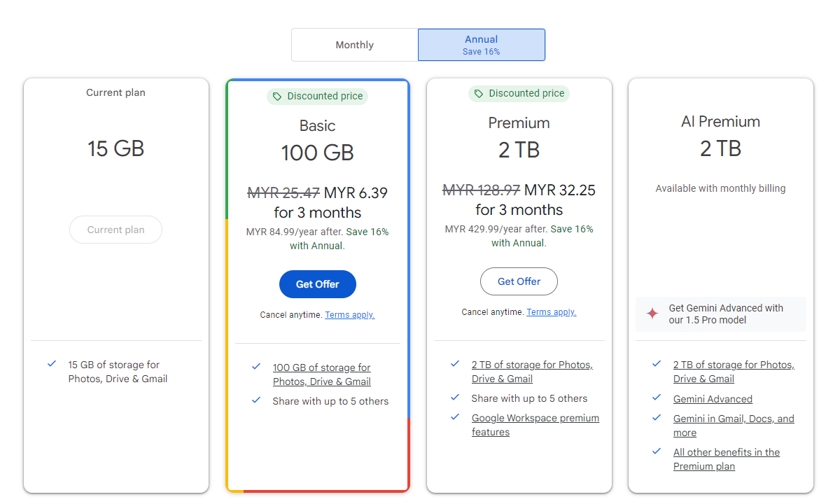The height and width of the screenshot is (504, 840).
Task: Click Get Offer for Basic 100 GB
Action: (x=318, y=284)
